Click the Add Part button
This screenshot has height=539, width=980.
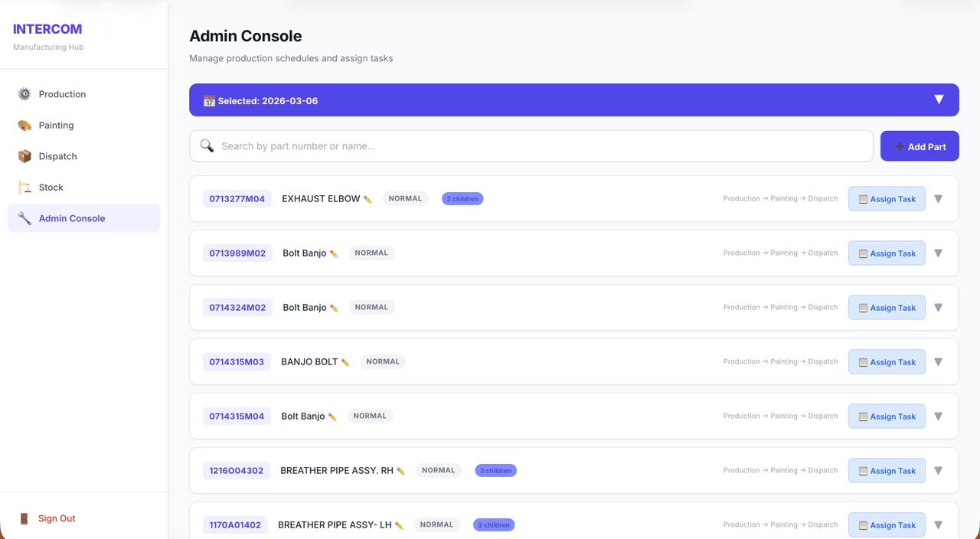point(920,146)
